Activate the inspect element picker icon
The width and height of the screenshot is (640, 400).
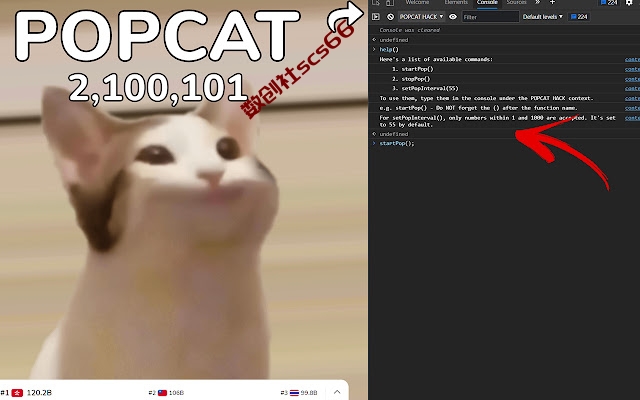click(376, 2)
